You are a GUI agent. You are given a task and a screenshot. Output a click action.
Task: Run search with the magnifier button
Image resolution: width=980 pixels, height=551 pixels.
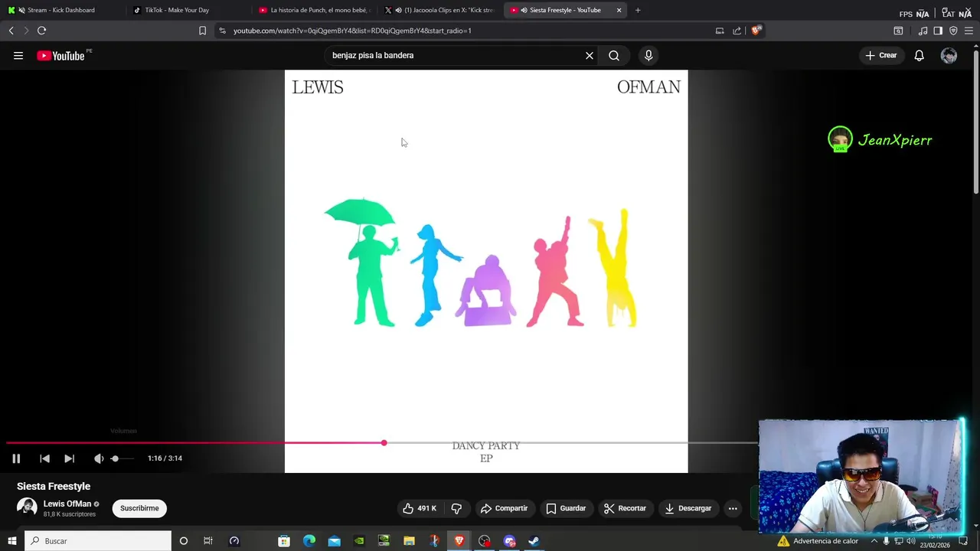(614, 55)
